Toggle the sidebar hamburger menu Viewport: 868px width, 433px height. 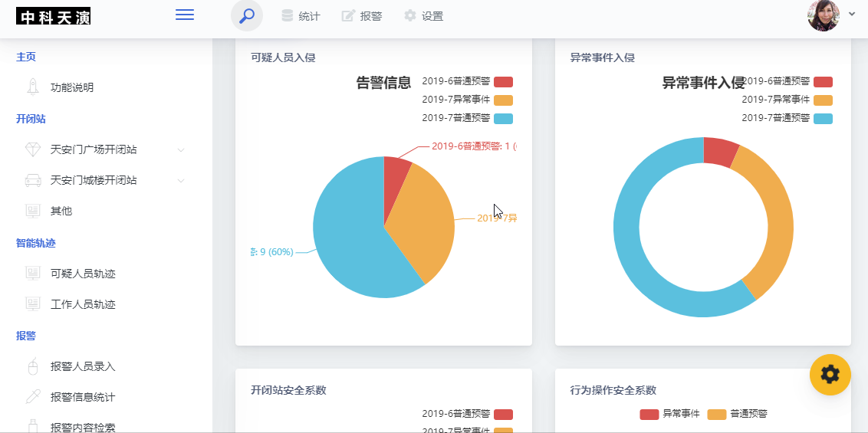[x=185, y=15]
